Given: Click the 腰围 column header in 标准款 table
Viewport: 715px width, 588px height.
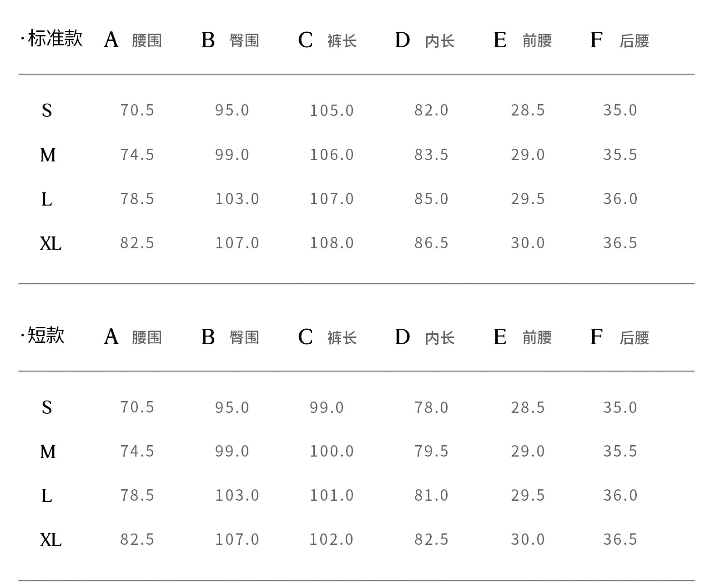Looking at the screenshot, I should click(146, 40).
